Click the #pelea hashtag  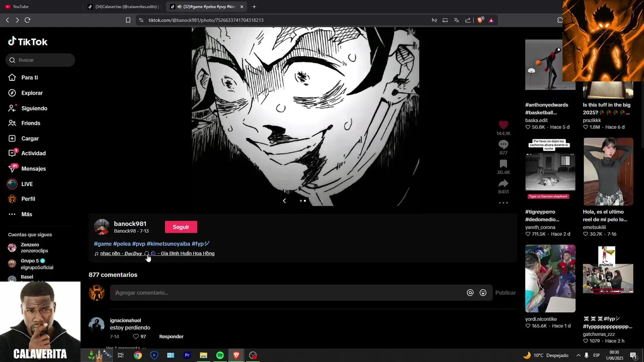point(122,244)
